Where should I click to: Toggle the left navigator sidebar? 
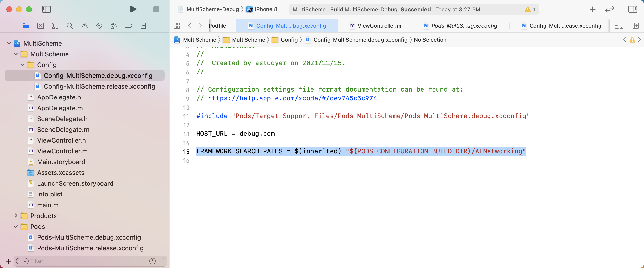coord(46,9)
